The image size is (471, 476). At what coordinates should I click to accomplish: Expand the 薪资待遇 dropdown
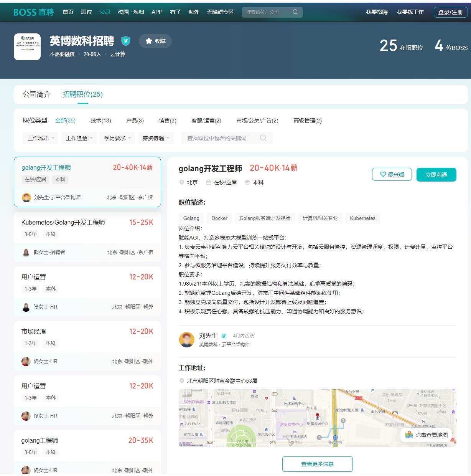pyautogui.click(x=156, y=138)
